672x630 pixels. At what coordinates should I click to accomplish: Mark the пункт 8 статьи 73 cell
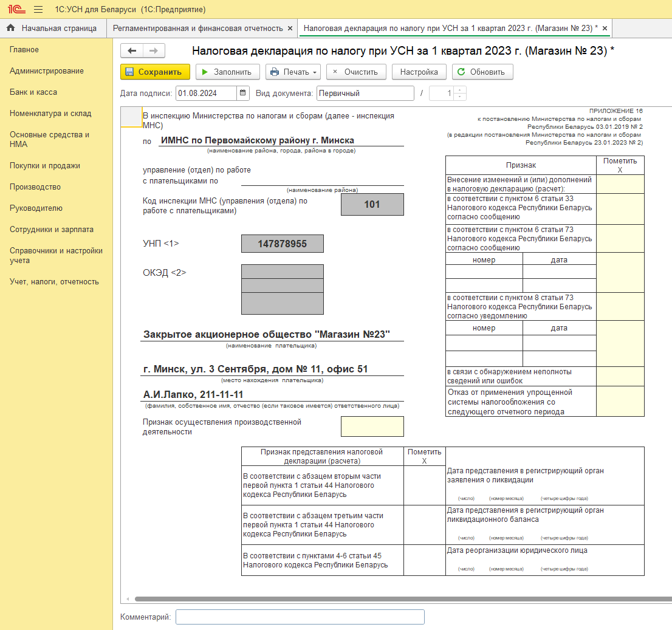620,306
